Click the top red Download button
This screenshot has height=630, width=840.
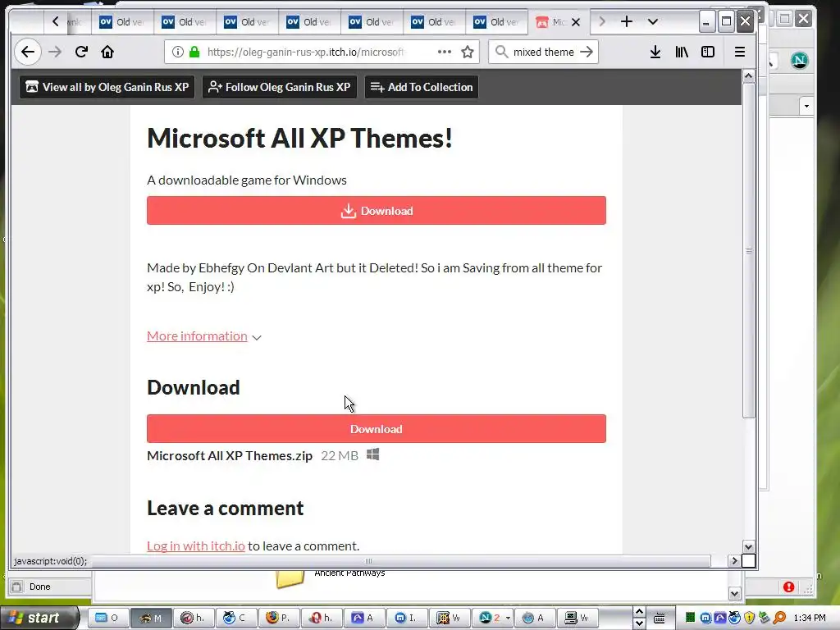[x=377, y=211]
